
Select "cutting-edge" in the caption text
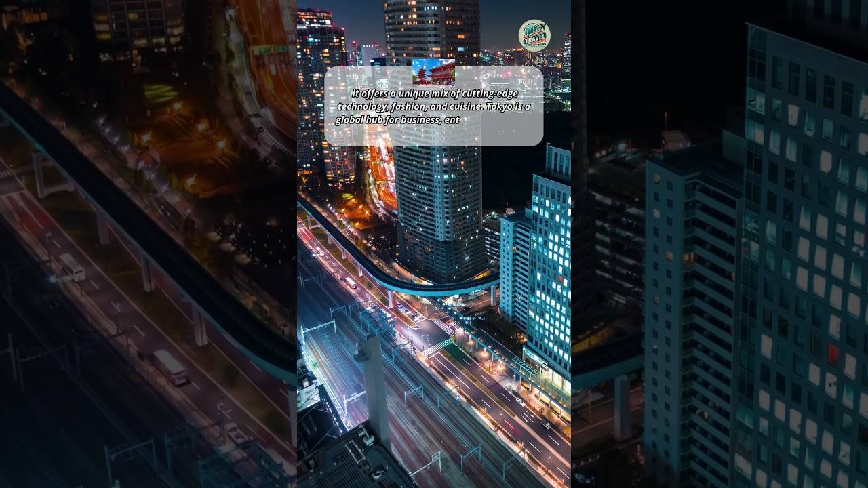pyautogui.click(x=490, y=94)
